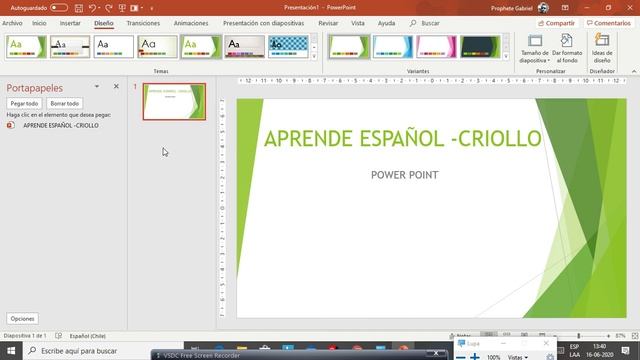Screen dimensions: 640x360
Task: Click the subtitle POWER POINT
Action: click(x=404, y=175)
